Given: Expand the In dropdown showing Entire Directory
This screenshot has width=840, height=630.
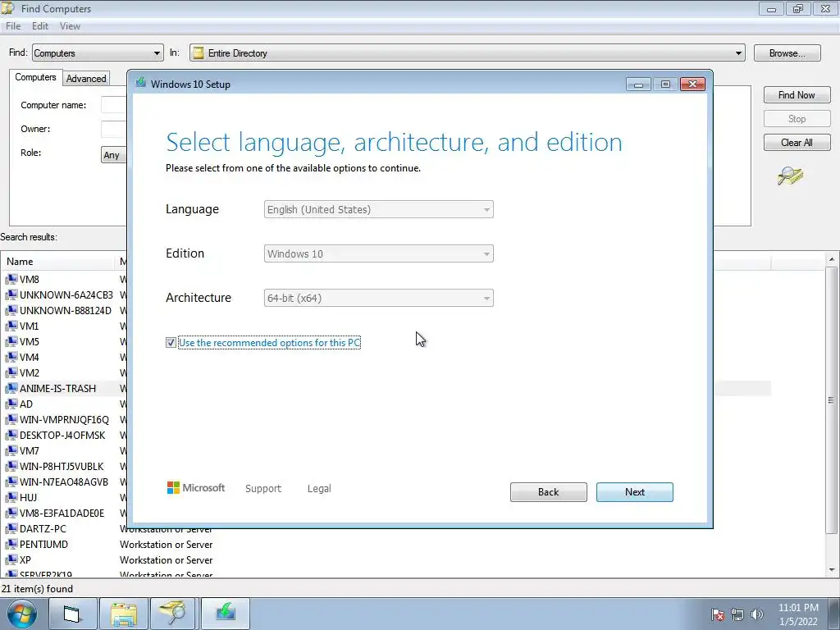Looking at the screenshot, I should (467, 53).
